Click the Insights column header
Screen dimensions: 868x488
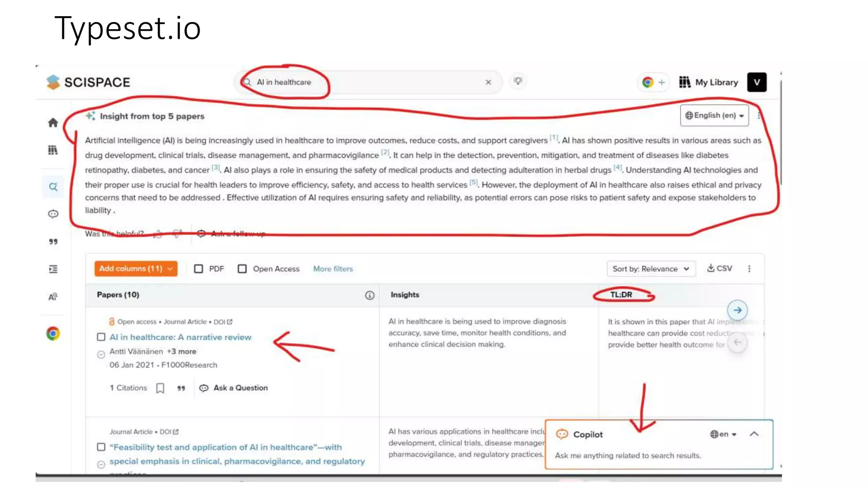click(405, 295)
